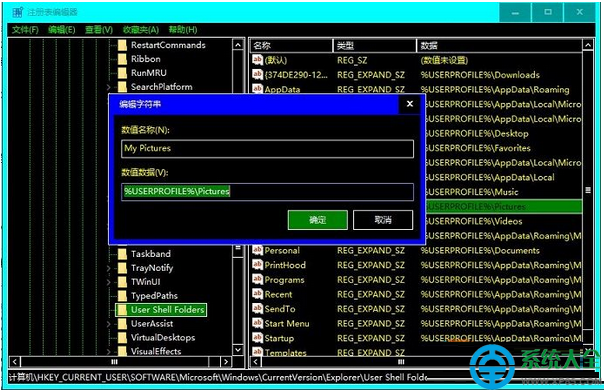Click the string icon of Templates value
604x392 pixels.
point(257,352)
